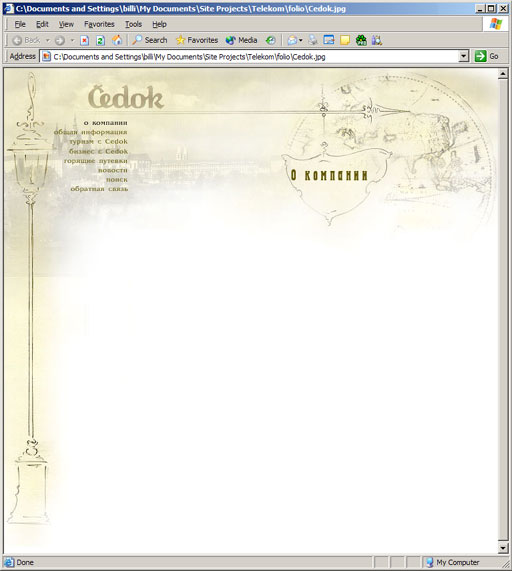Click the green flower toolbar icon
Viewport: 512px width, 571px height.
click(x=361, y=40)
